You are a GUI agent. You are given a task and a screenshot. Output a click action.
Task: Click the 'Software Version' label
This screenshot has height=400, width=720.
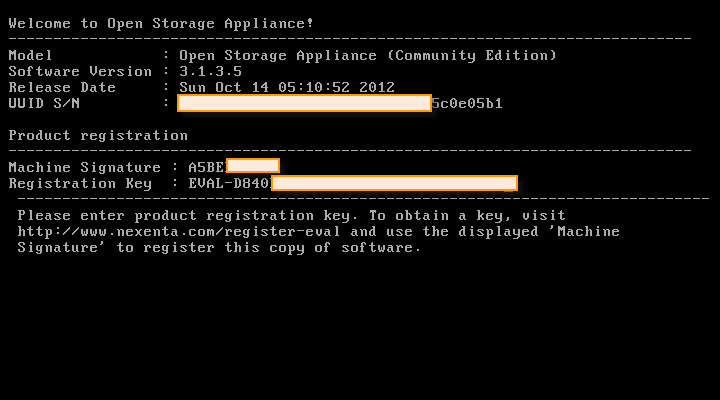[80, 72]
